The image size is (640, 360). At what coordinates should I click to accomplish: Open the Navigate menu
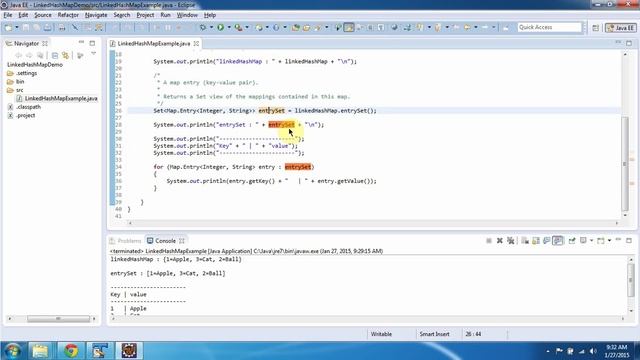click(96, 15)
